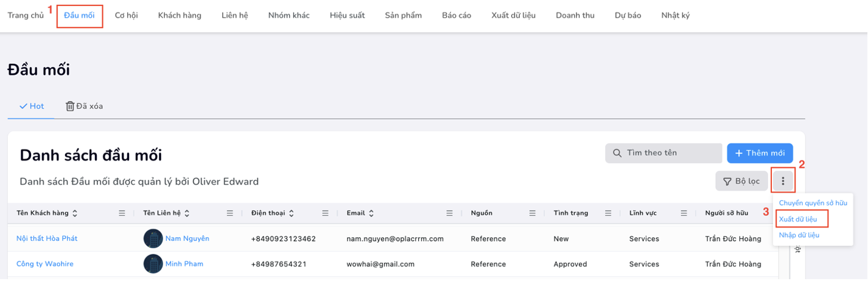Open the Cơ hội navigation item
The image size is (868, 281).
pos(126,15)
